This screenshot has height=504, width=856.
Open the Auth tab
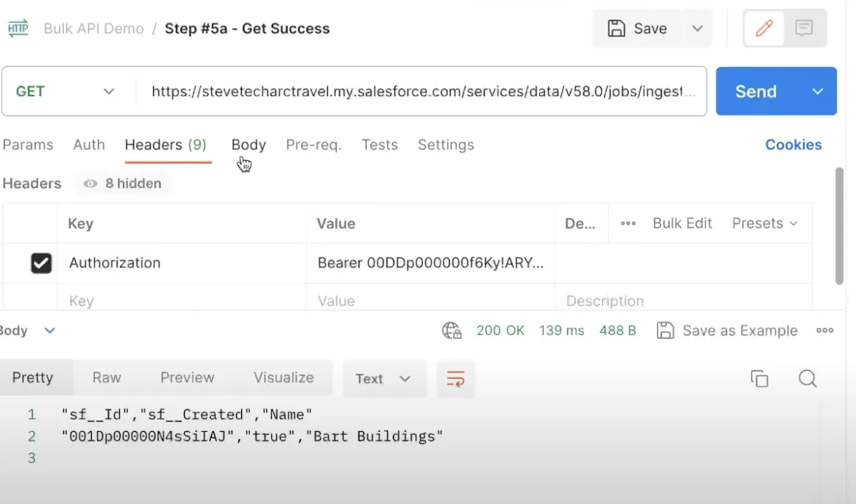tap(89, 145)
